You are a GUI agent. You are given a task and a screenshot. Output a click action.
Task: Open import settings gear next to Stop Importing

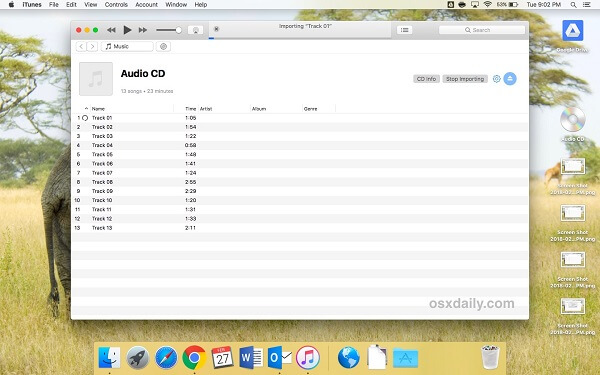[496, 79]
